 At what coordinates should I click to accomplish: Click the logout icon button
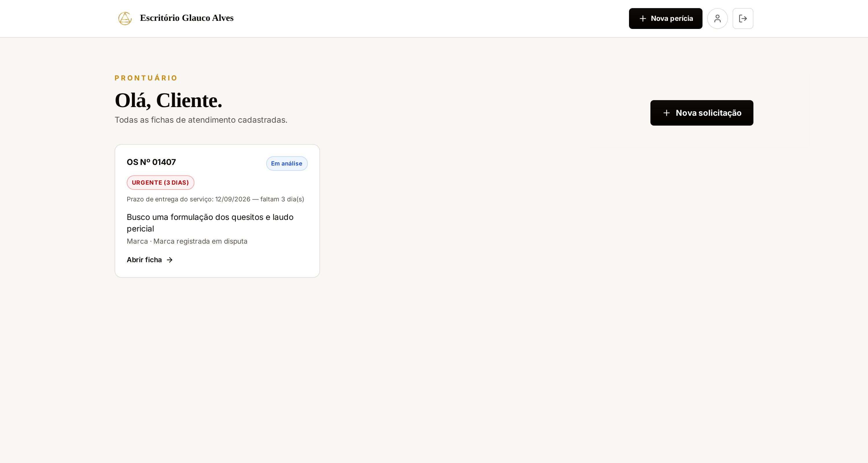743,19
